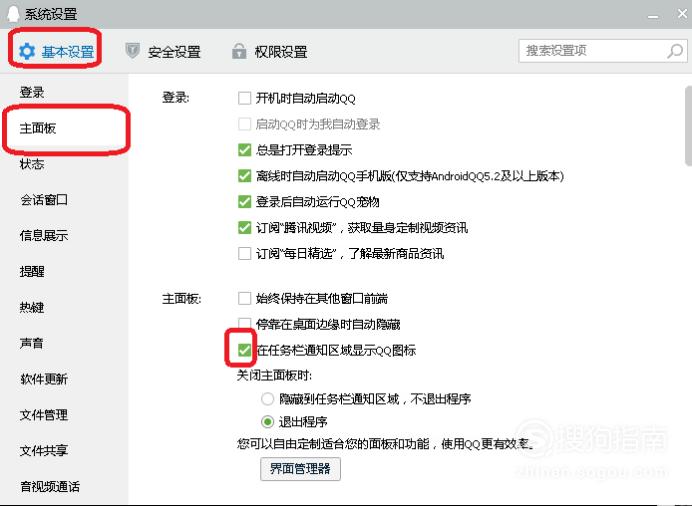The height and width of the screenshot is (506, 692).
Task: Click the 主面板: section label
Action: [x=181, y=299]
